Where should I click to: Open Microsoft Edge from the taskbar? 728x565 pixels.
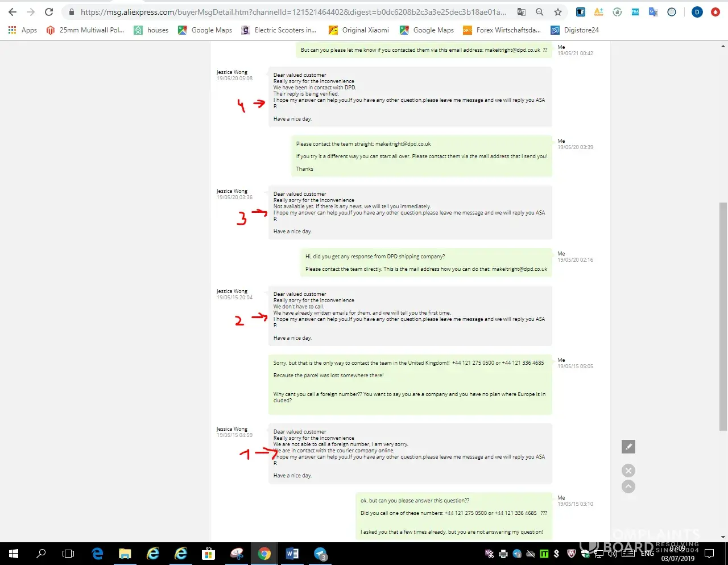pyautogui.click(x=97, y=553)
